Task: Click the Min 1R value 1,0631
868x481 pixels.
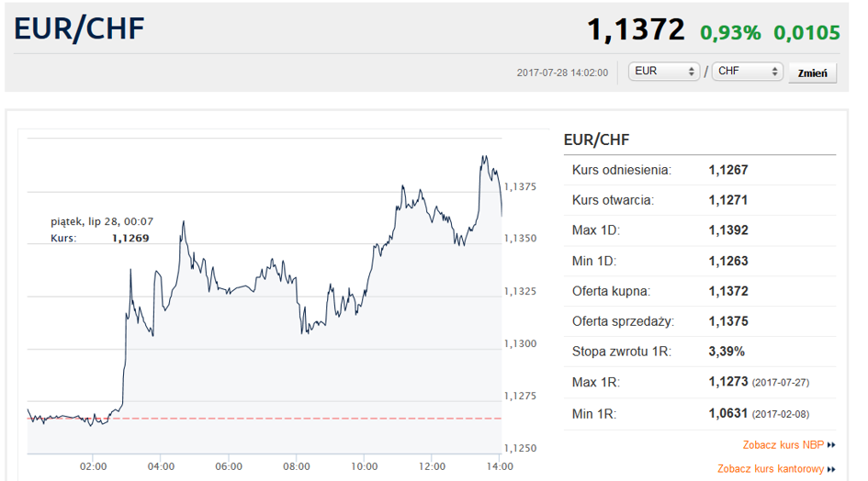Action: (x=728, y=413)
